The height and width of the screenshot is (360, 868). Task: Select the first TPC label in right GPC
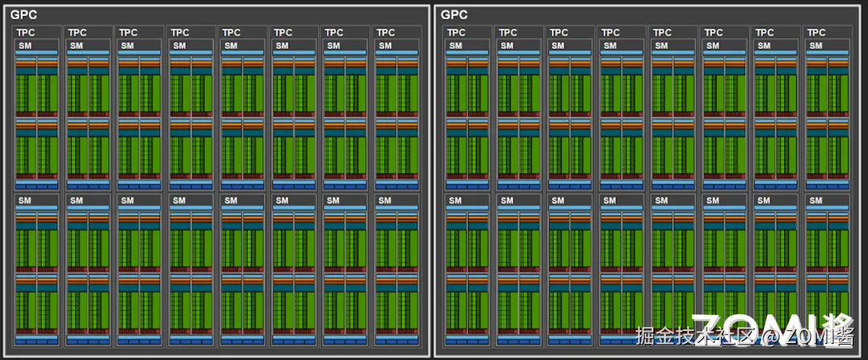coord(457,33)
